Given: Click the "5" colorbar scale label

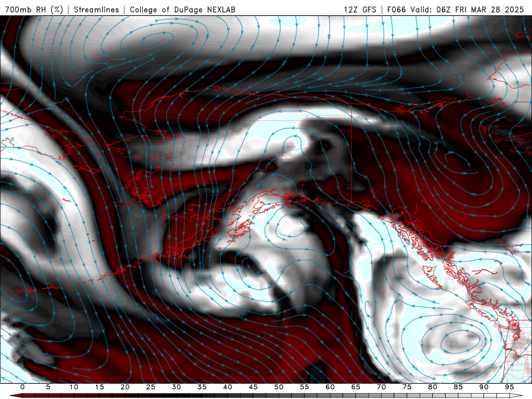Looking at the screenshot, I should pos(48,387).
